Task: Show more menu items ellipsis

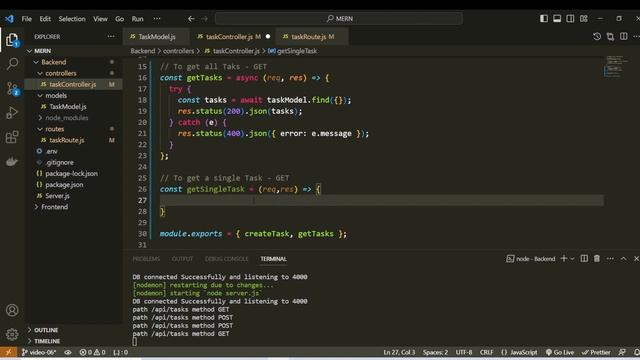Action: [157, 19]
